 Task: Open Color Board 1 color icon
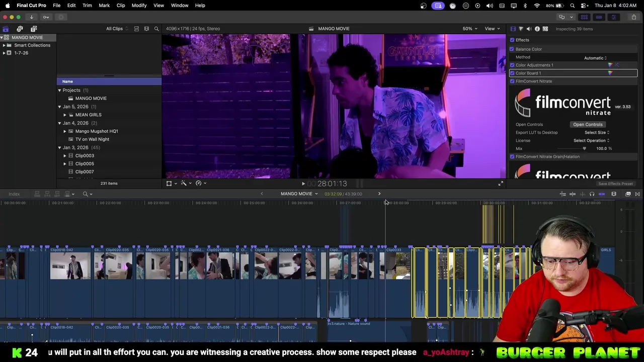[610, 73]
